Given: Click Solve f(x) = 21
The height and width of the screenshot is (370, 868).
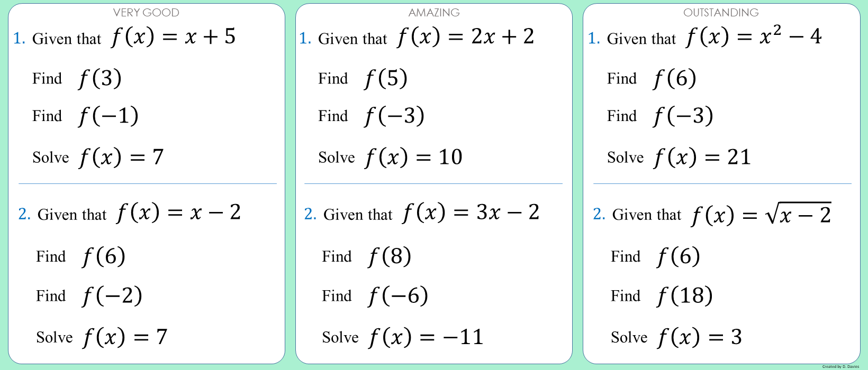Looking at the screenshot, I should click(x=679, y=158).
